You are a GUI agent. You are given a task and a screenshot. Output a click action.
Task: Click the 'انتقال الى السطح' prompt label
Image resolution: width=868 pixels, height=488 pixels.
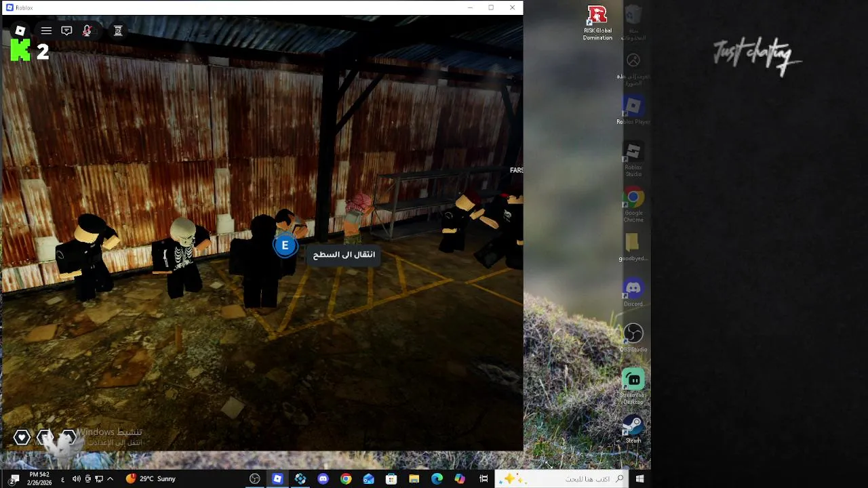click(344, 254)
